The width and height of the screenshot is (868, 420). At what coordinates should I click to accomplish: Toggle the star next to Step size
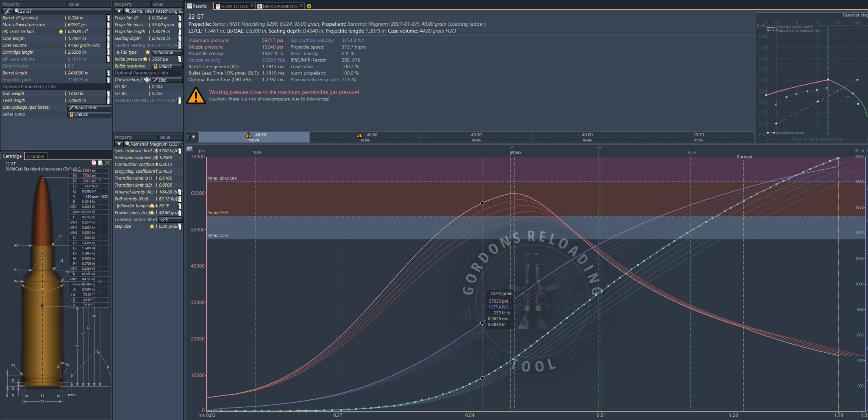click(x=152, y=227)
